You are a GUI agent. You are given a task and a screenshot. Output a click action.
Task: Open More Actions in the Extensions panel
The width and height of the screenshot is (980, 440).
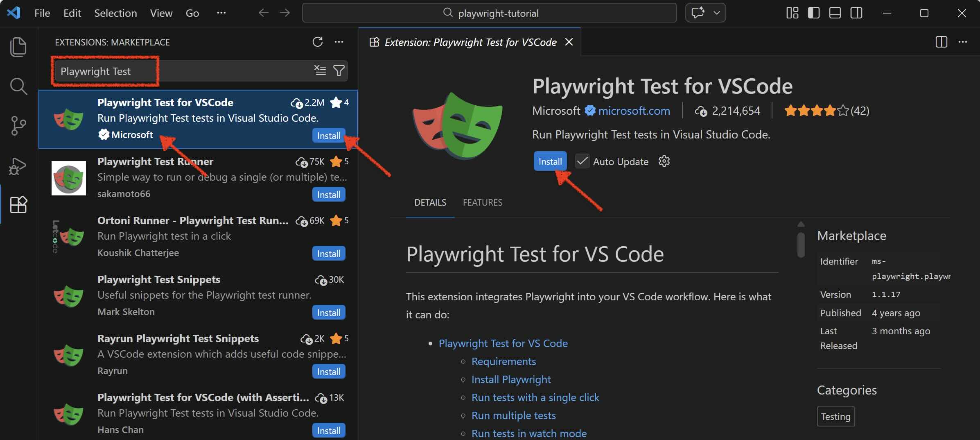339,42
